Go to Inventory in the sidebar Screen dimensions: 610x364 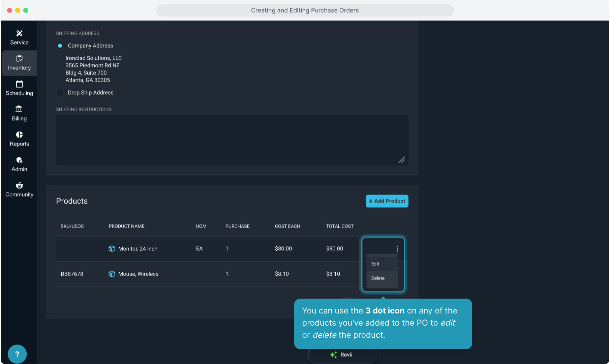click(x=19, y=63)
